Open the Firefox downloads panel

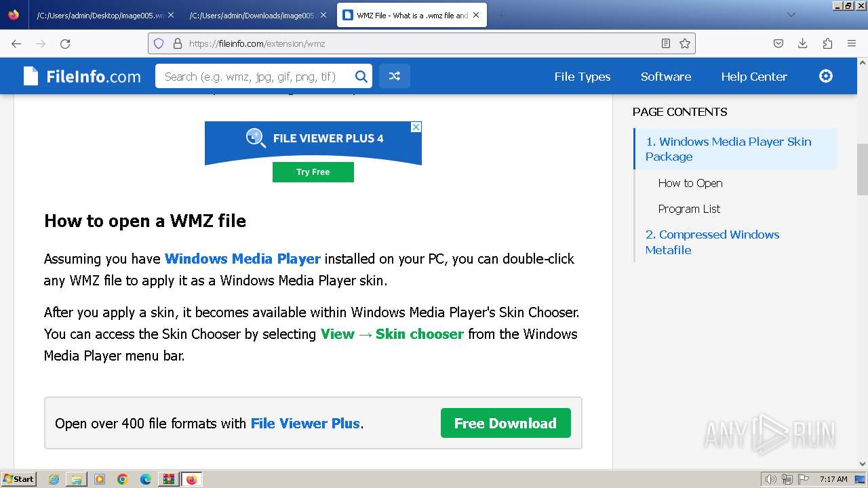pyautogui.click(x=803, y=43)
